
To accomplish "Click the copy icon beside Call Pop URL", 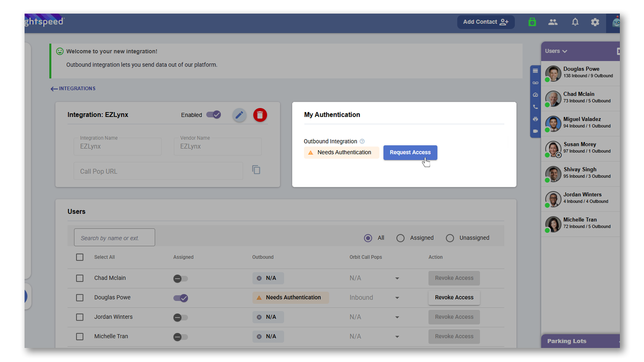I will click(x=256, y=170).
